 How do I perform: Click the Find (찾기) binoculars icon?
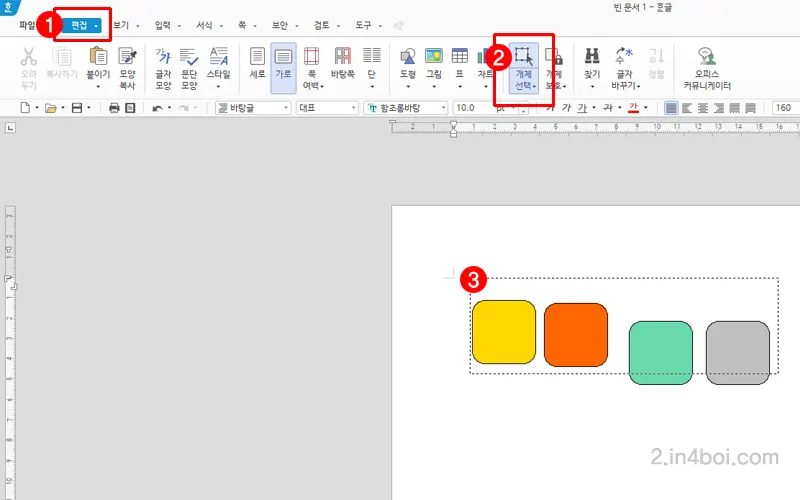592,56
